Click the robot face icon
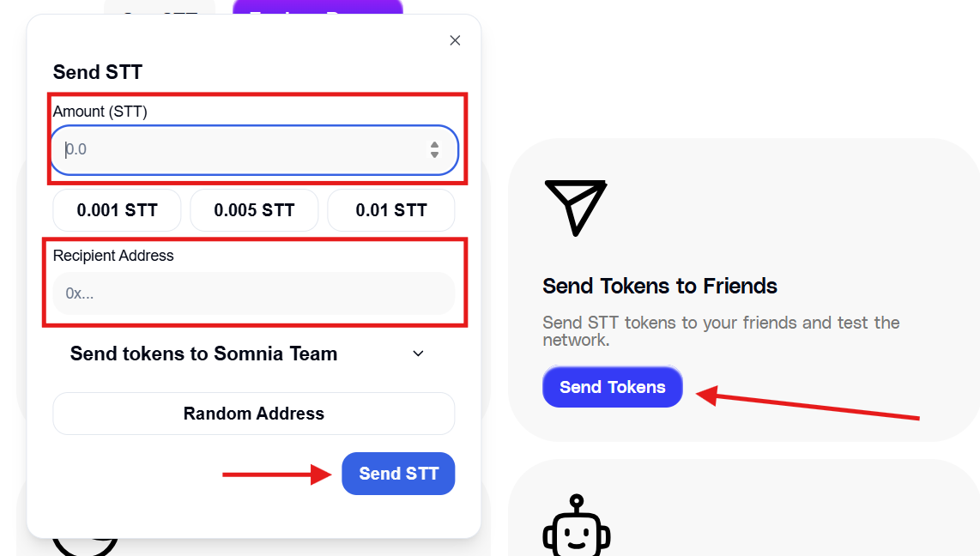 577,525
